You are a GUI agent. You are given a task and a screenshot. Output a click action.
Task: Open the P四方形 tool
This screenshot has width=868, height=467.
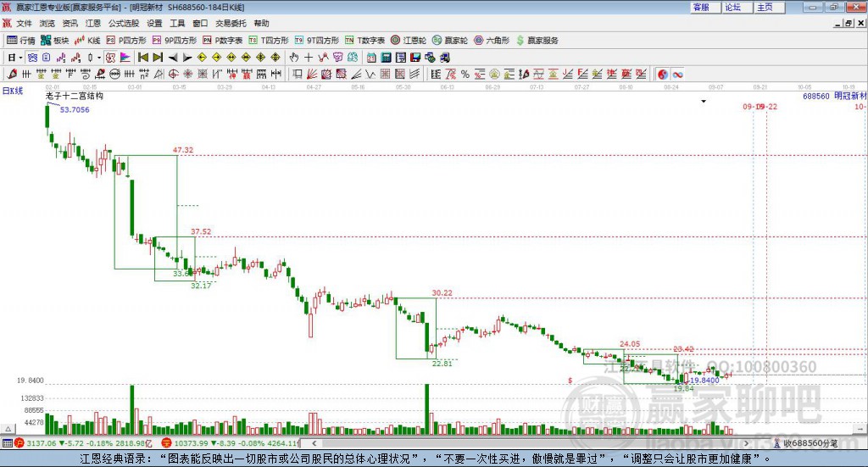click(x=126, y=41)
